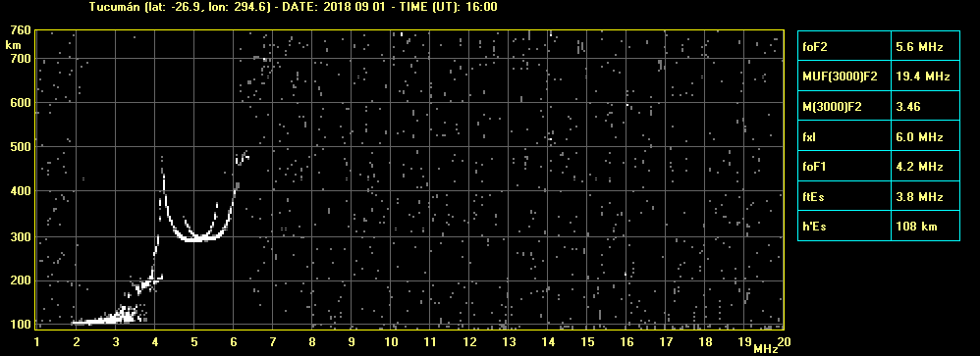Select the M(3000)F2 label in table

[x=844, y=106]
